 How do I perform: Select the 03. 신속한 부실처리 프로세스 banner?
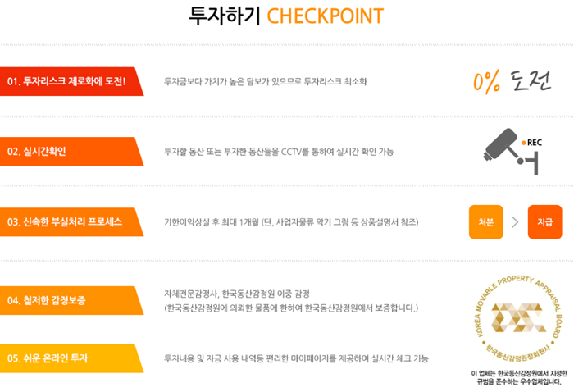72,221
